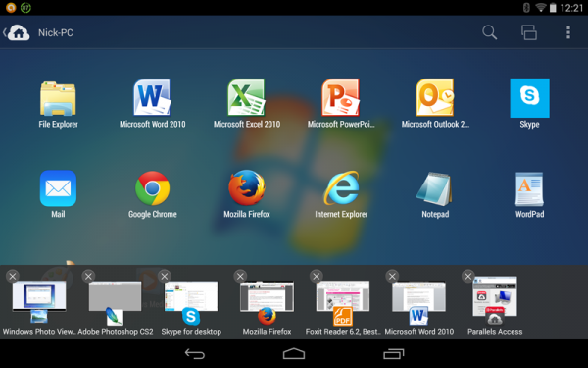Screen dimensions: 588x368
Task: Tap the Android back navigation button
Action: click(x=195, y=353)
